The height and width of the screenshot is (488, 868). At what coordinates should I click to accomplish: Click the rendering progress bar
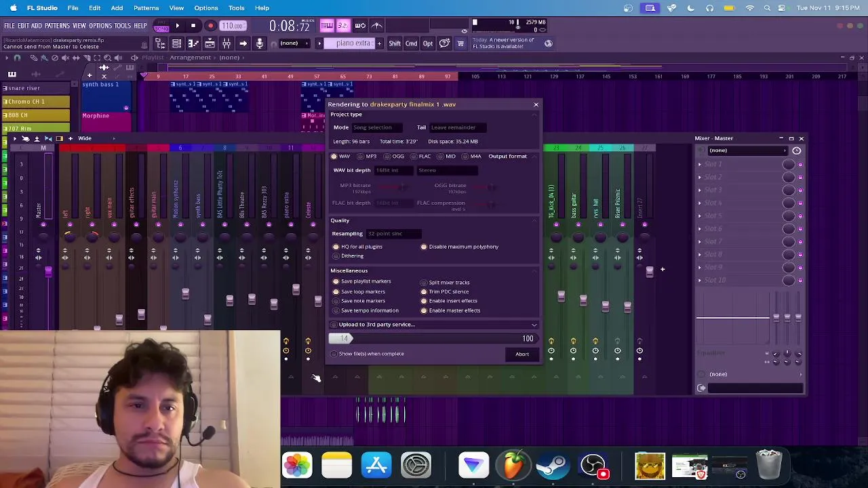click(x=434, y=339)
